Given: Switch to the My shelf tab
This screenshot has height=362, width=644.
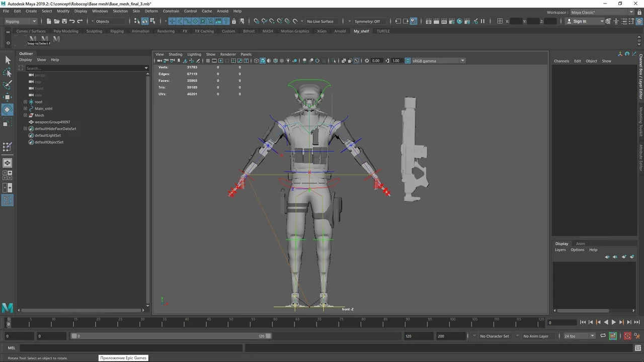Looking at the screenshot, I should pyautogui.click(x=361, y=31).
